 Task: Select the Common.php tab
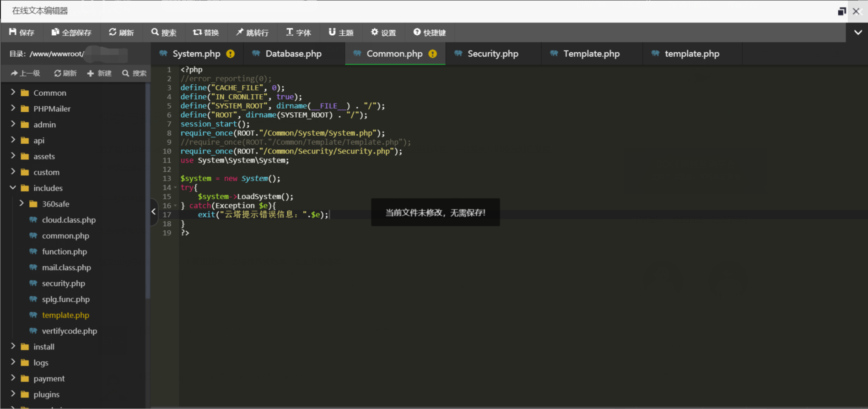pos(394,54)
